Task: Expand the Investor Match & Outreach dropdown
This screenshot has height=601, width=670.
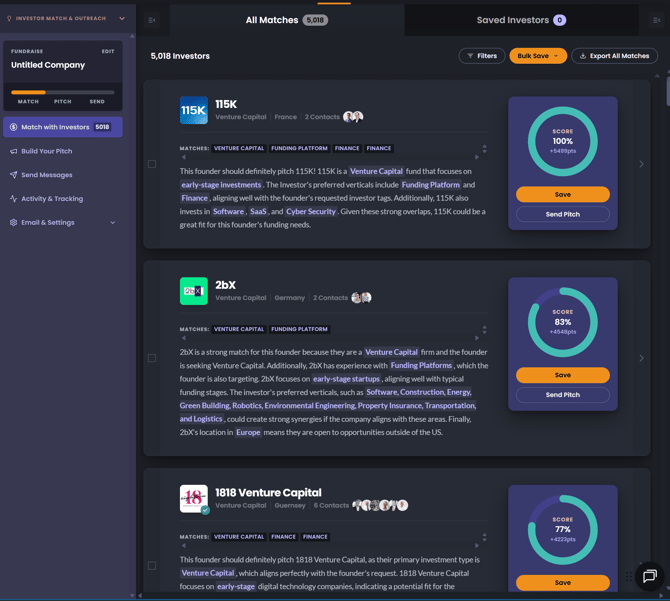Action: [x=122, y=18]
